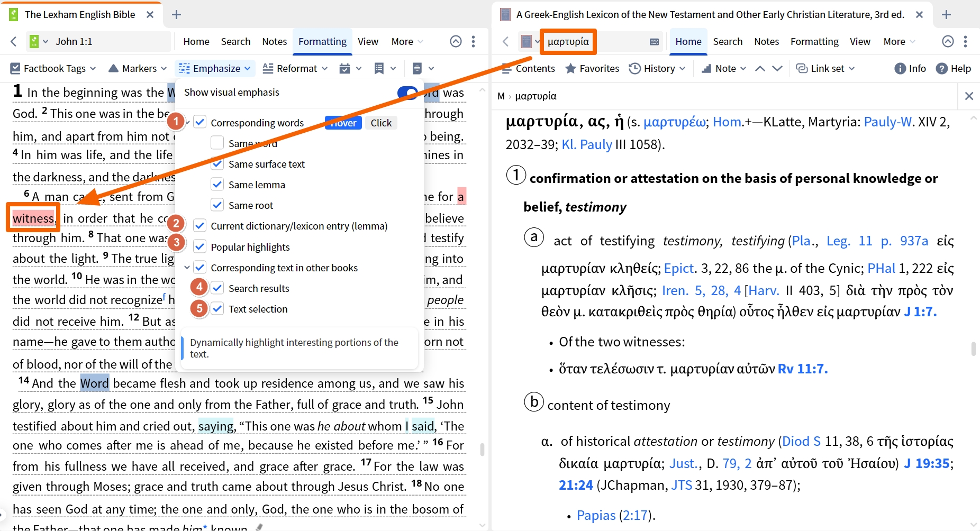Open the Factbook Tags dropdown
The image size is (980, 531).
coord(53,68)
